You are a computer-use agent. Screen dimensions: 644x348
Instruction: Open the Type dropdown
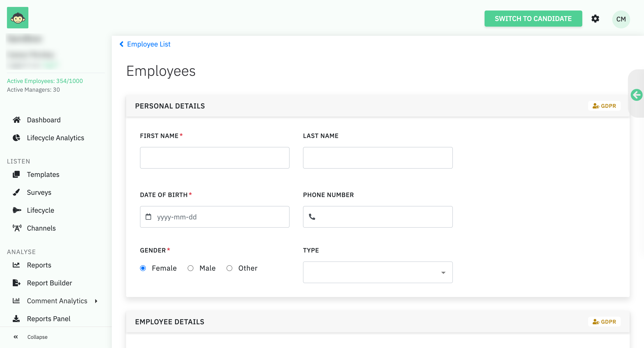(377, 272)
